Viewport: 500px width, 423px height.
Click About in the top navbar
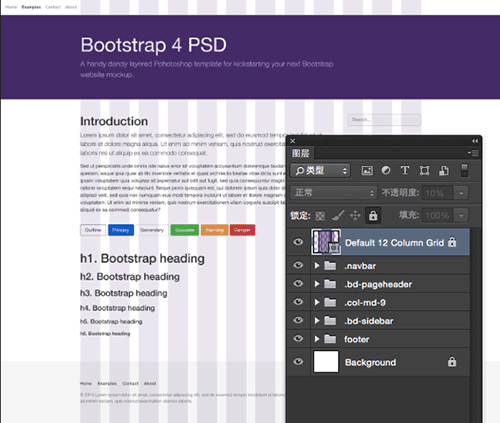point(71,7)
